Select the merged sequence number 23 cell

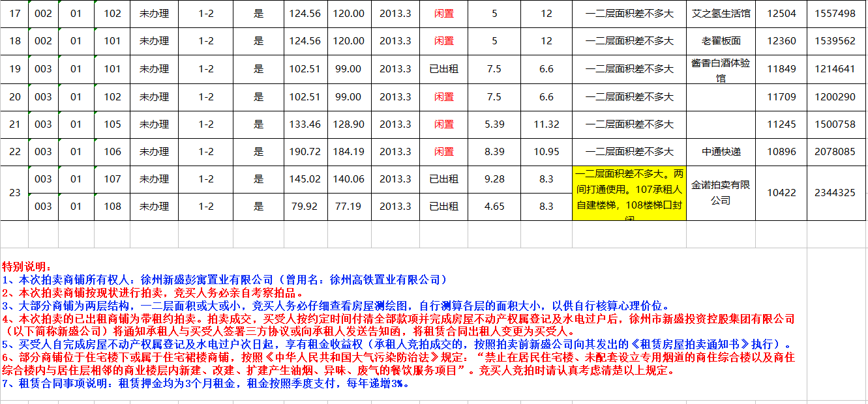(x=15, y=193)
